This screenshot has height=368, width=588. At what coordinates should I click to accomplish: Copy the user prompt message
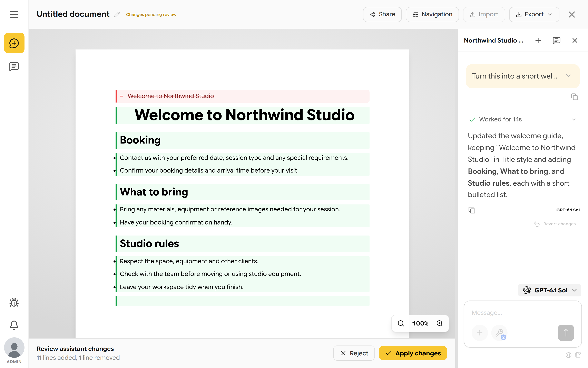click(x=574, y=97)
